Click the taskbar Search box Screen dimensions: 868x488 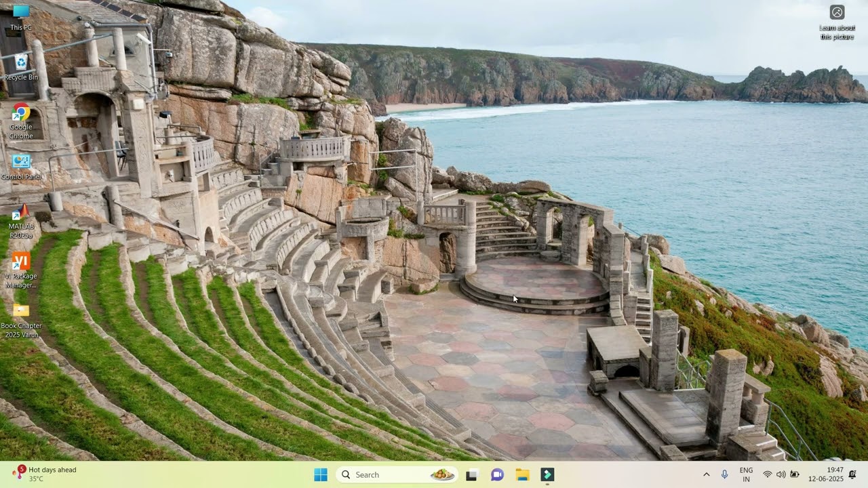tap(397, 474)
